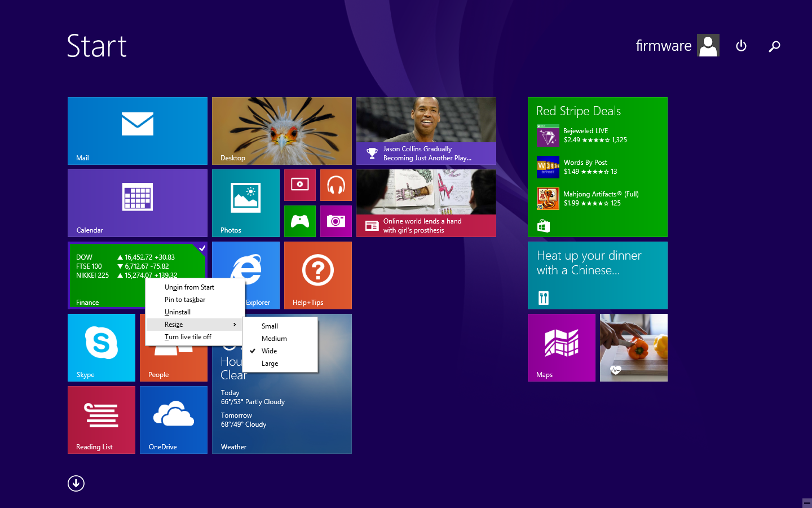Click the Start heading text
The height and width of the screenshot is (508, 812).
(x=97, y=46)
